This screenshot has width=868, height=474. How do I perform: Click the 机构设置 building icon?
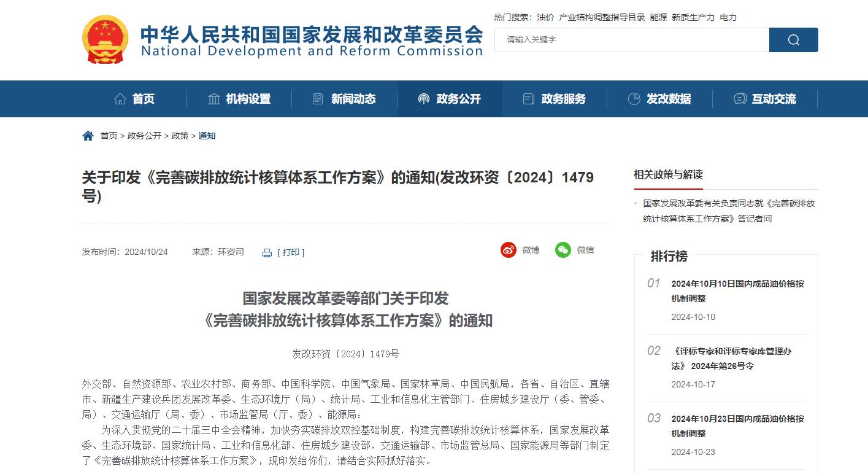pos(214,99)
